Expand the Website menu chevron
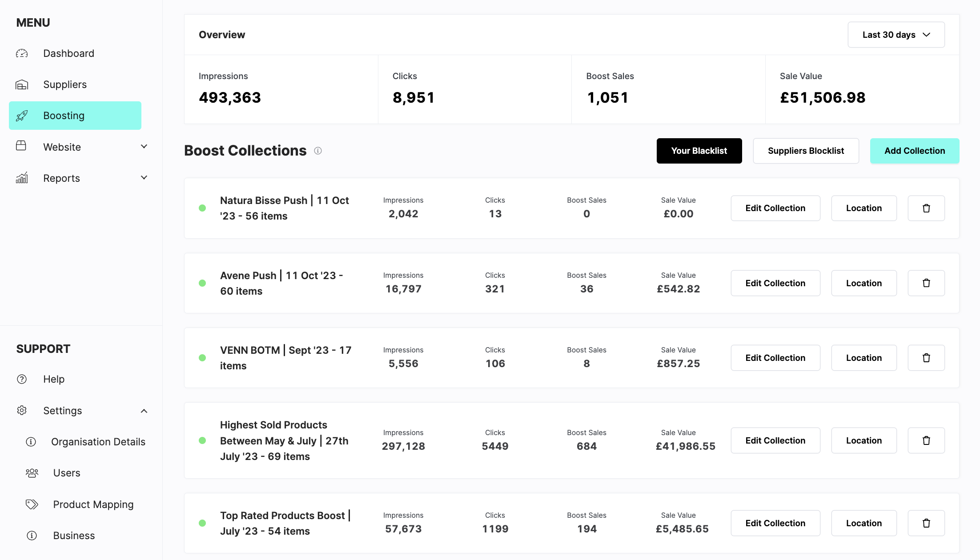This screenshot has height=560, width=980. click(144, 147)
